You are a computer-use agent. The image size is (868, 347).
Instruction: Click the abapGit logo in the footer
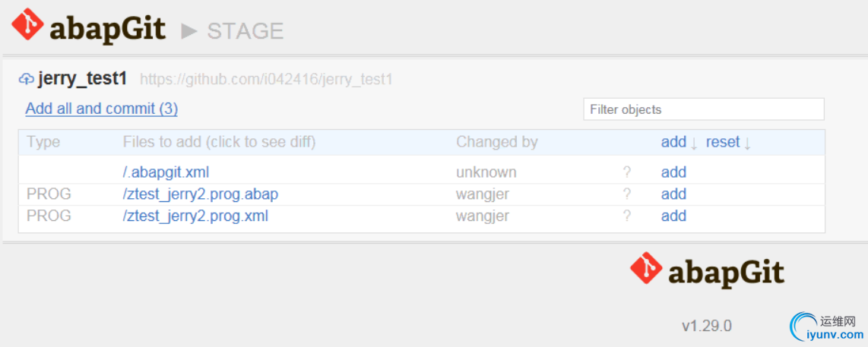(707, 270)
